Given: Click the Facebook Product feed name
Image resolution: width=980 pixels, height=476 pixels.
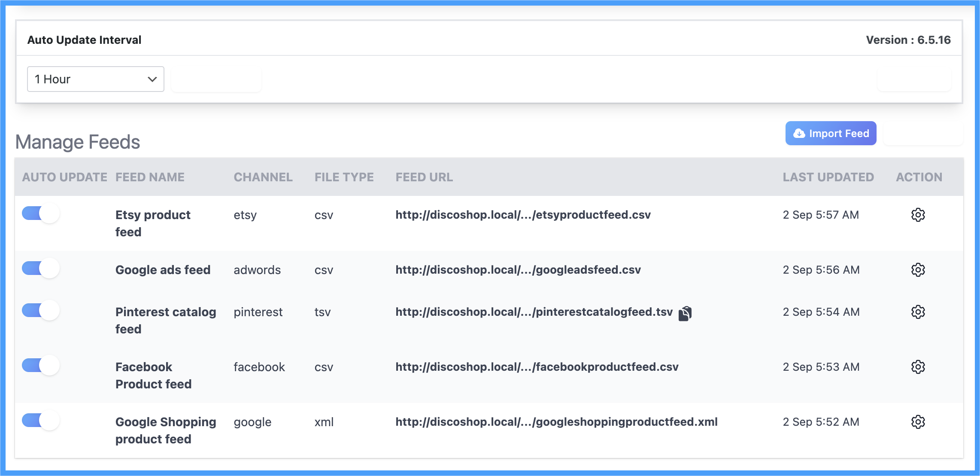Looking at the screenshot, I should click(154, 375).
